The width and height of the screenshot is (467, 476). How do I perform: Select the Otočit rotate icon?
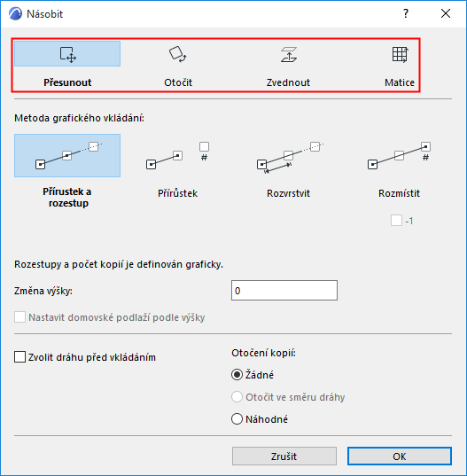(178, 54)
